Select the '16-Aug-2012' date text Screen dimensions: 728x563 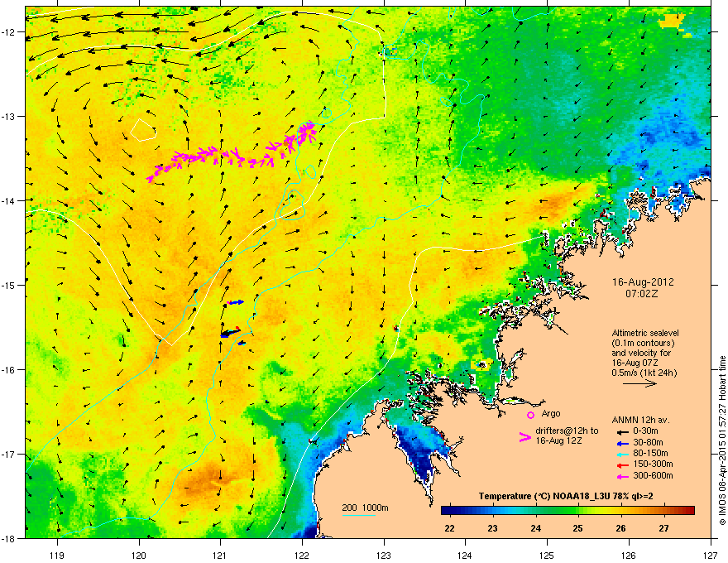pos(643,282)
